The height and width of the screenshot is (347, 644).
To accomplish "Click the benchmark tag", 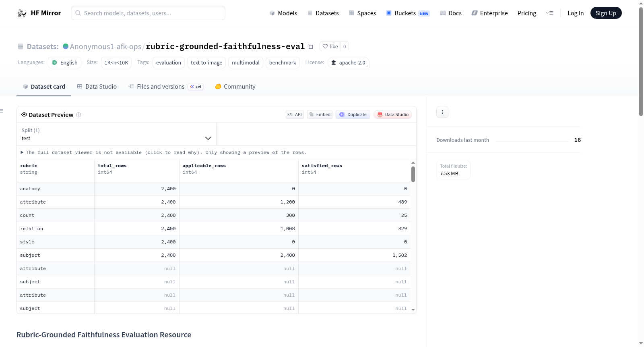I will [x=283, y=62].
